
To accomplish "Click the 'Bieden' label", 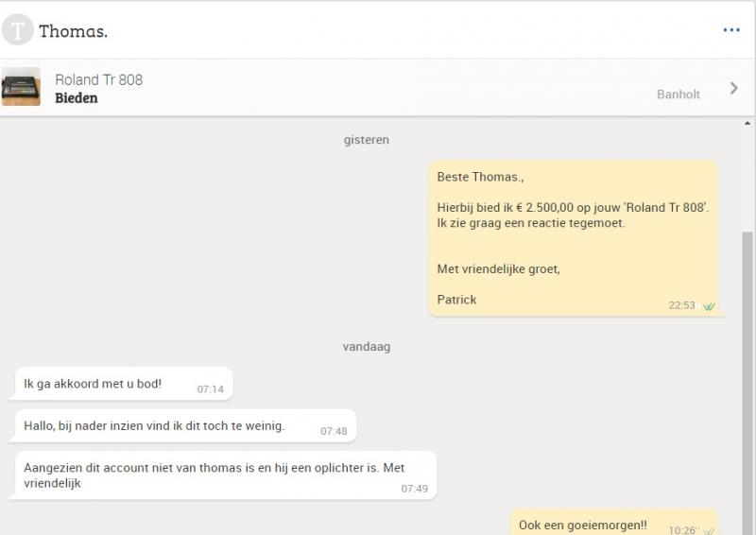I will [77, 98].
